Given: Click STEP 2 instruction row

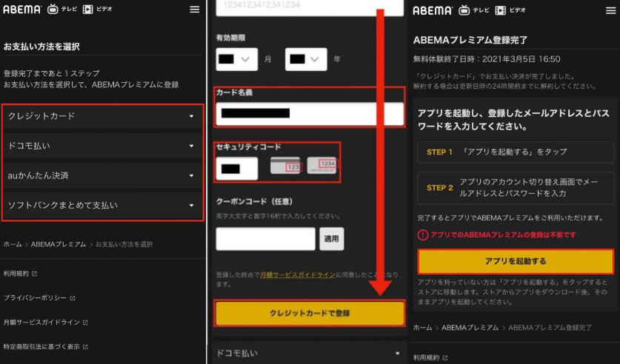Looking at the screenshot, I should click(x=516, y=188).
